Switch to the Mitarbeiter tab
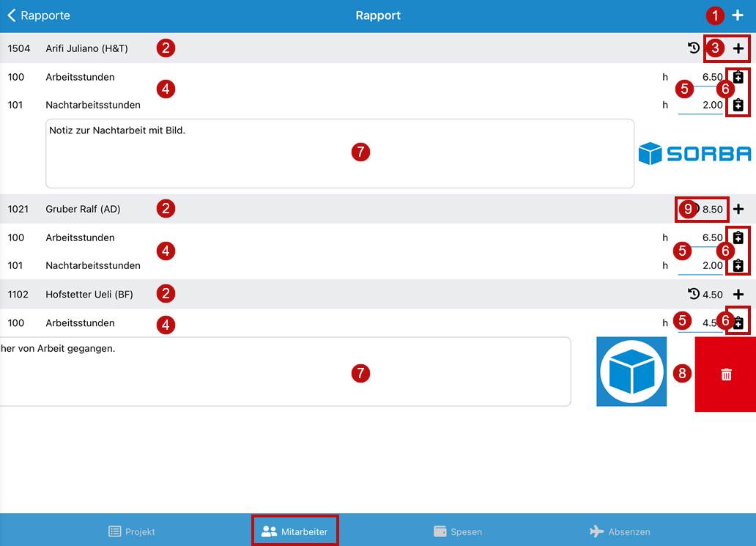This screenshot has height=546, width=756. [295, 531]
